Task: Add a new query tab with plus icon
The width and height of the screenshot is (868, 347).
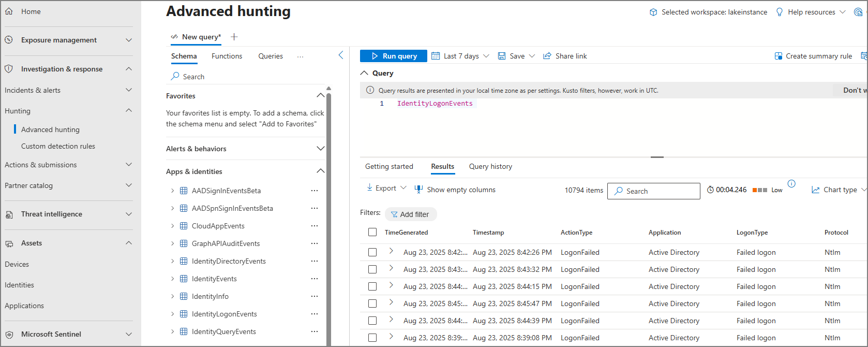Action: point(234,37)
